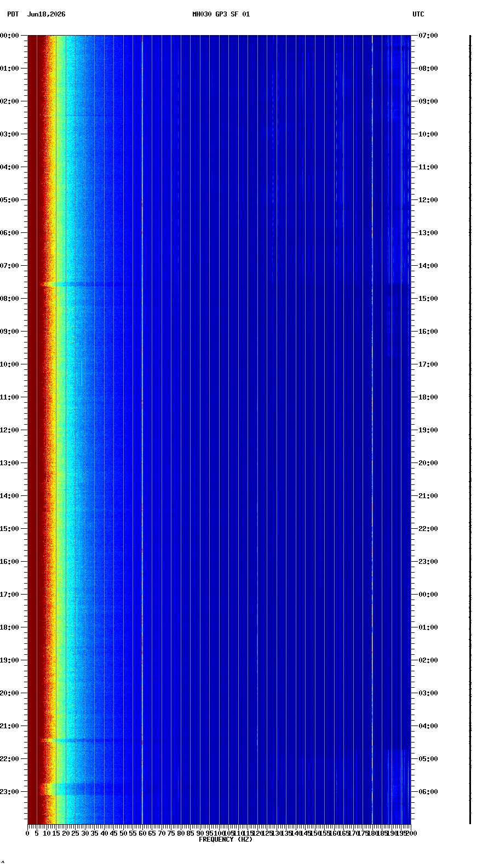This screenshot has width=494, height=868.
Task: Click the 60 Hz frequency tick label
Action: pos(142,833)
